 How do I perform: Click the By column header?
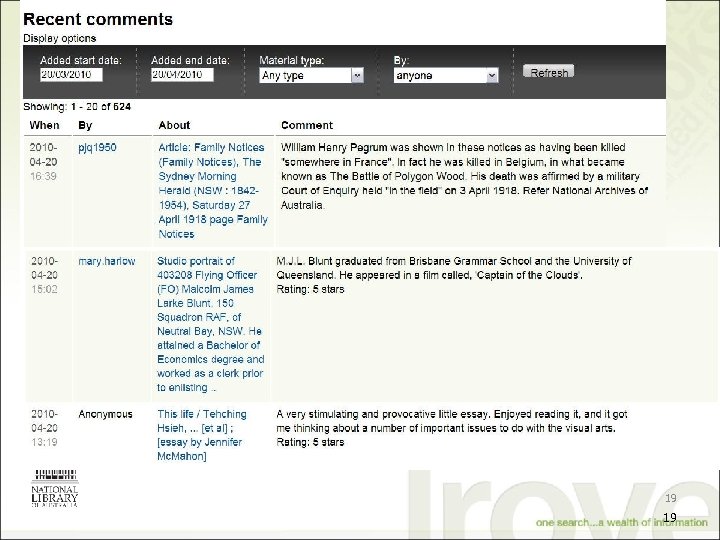click(x=85, y=125)
